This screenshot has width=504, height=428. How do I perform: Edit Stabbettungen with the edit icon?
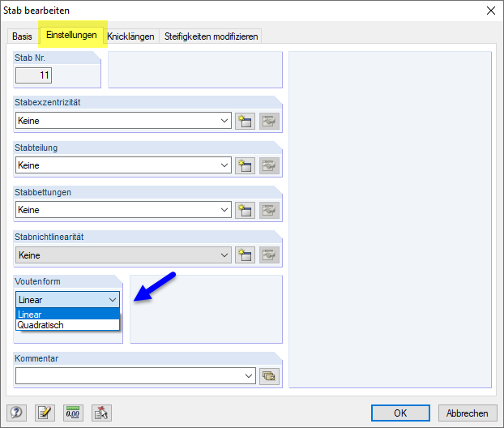(269, 210)
